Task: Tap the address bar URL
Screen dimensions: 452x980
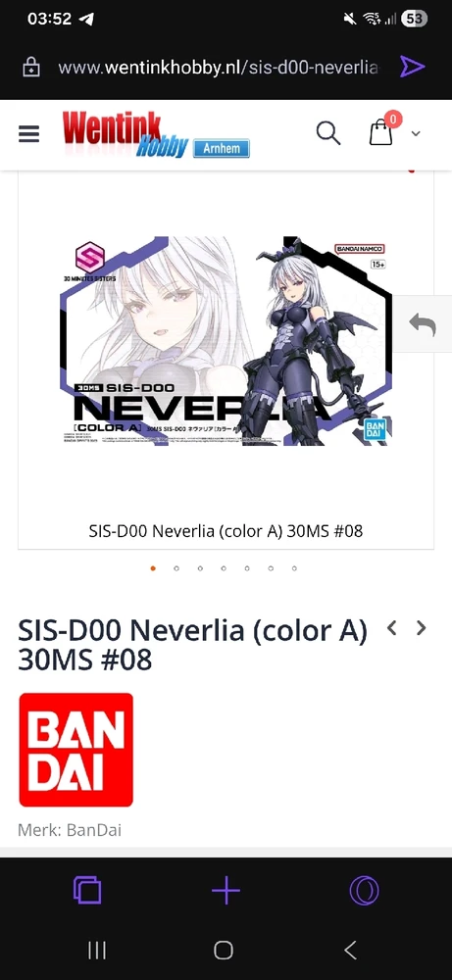Action: click(x=219, y=67)
